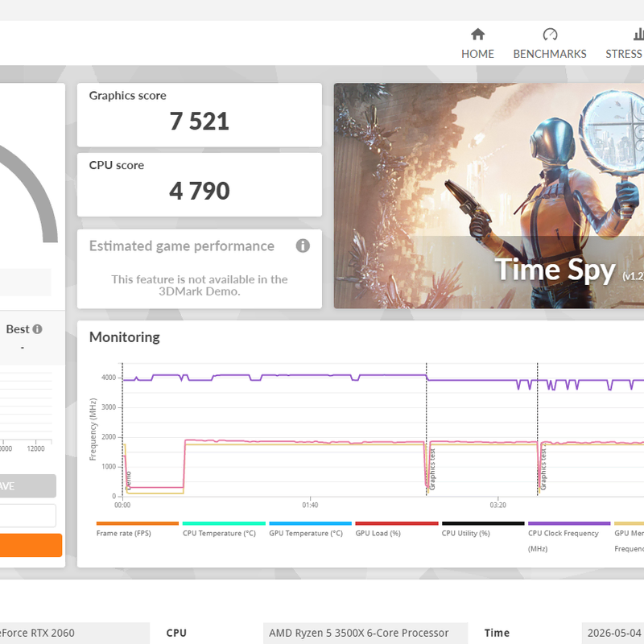The image size is (644, 644).
Task: Click the Monitoring section heading
Action: [x=125, y=337]
